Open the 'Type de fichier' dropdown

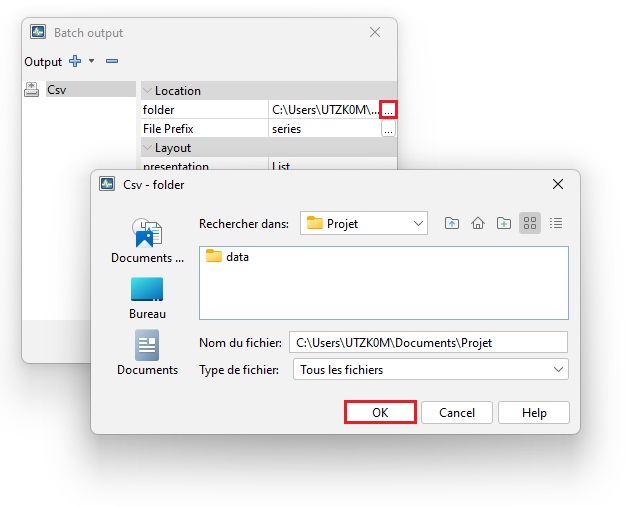[x=430, y=370]
